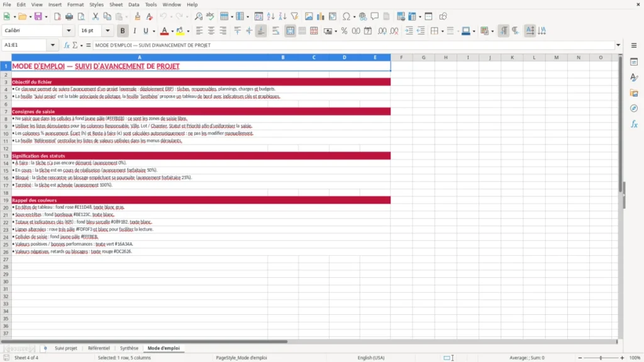Screen dimensions: 644x362
Task: Click the zoom out minus button
Action: [x=580, y=358]
